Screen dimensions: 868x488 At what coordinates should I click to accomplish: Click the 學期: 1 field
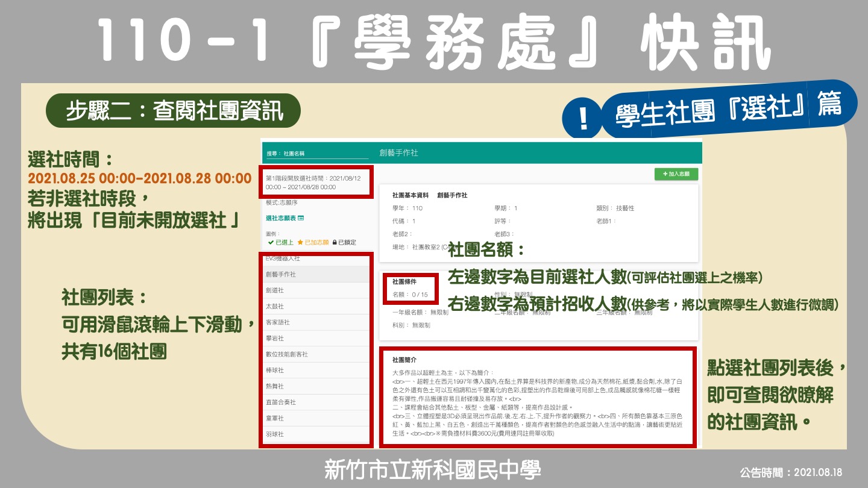click(506, 208)
